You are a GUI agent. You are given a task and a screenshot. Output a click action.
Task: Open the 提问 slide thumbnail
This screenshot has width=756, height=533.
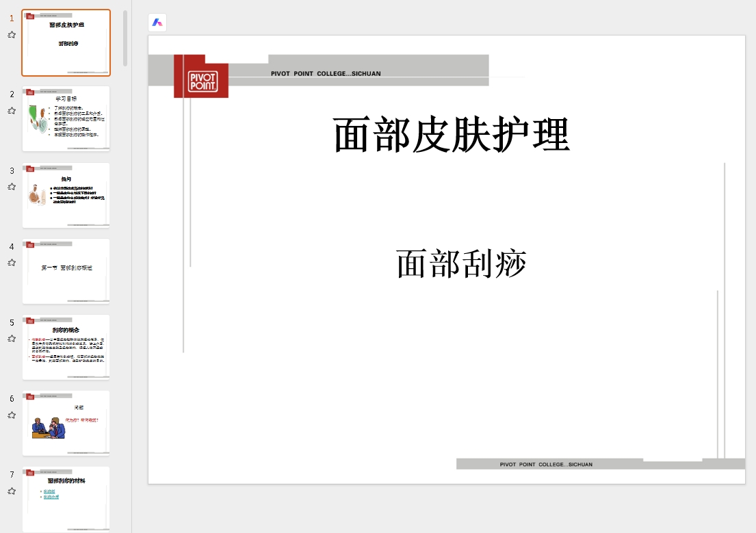[x=66, y=194]
